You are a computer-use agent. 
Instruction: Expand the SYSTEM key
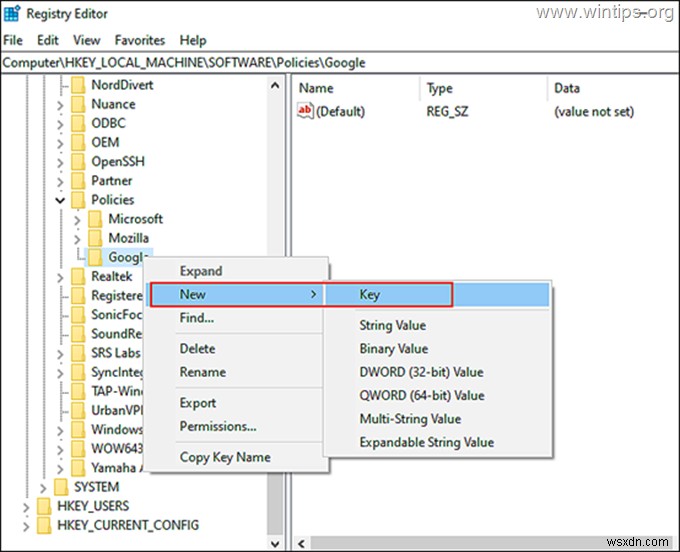43,488
